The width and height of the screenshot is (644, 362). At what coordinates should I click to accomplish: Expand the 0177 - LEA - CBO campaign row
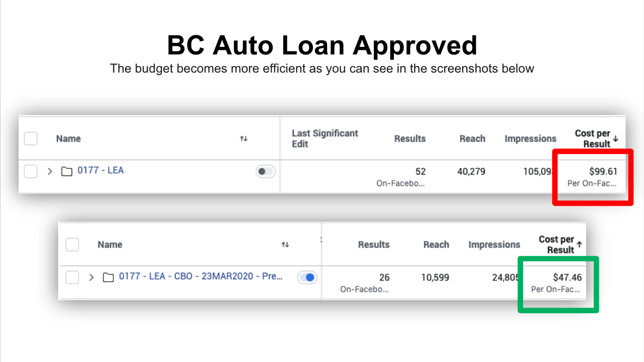(91, 277)
